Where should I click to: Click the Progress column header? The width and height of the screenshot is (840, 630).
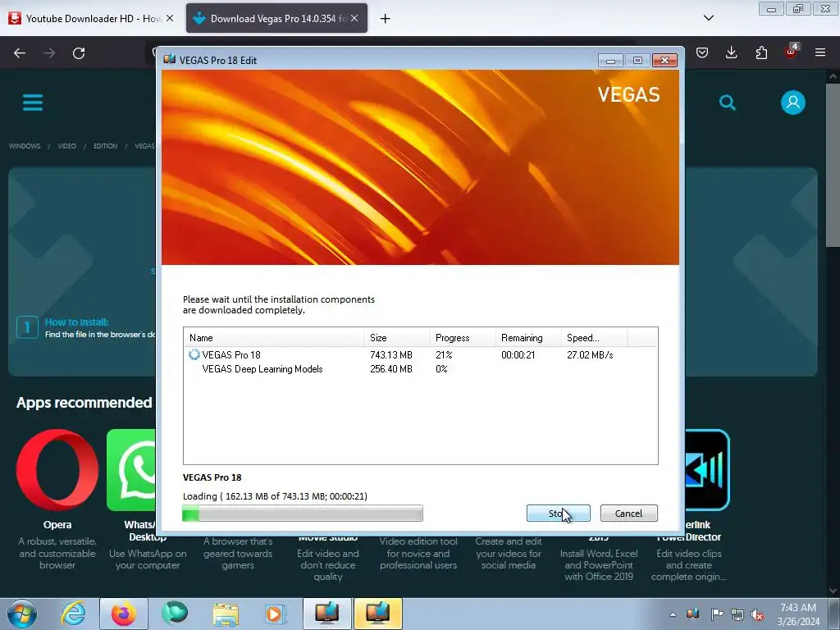tap(463, 337)
